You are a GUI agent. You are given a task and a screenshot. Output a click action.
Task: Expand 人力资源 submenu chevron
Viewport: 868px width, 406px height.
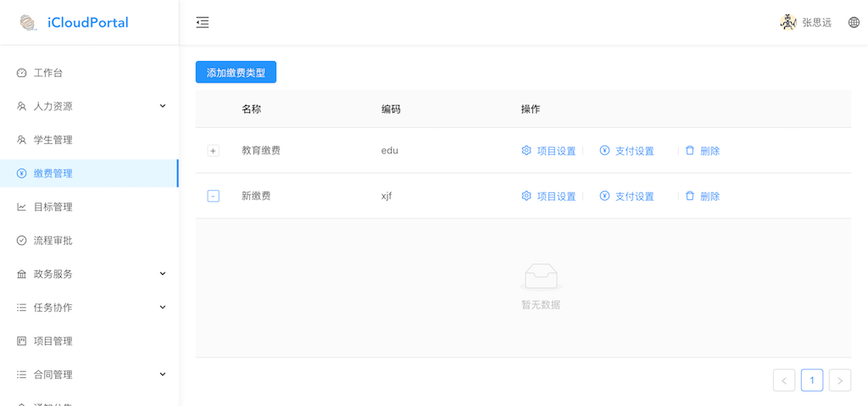click(163, 106)
